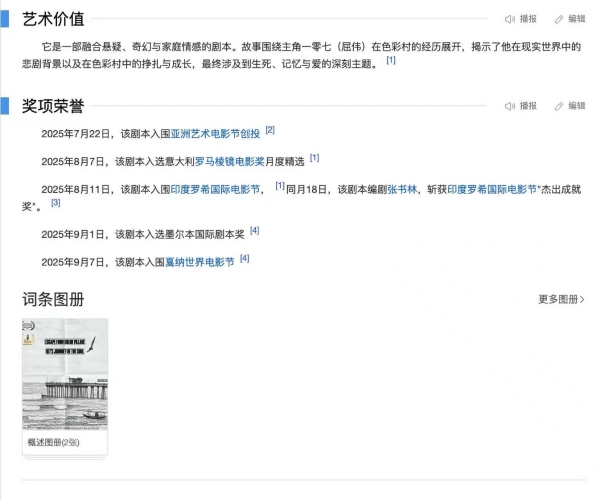Play audio for 奖项荣誉 section
The height and width of the screenshot is (500, 600).
521,106
